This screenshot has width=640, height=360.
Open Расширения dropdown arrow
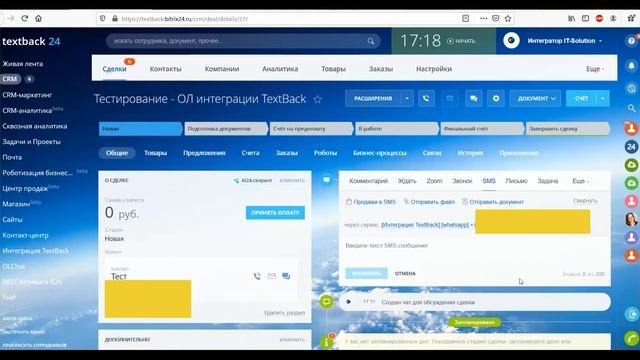pos(407,98)
